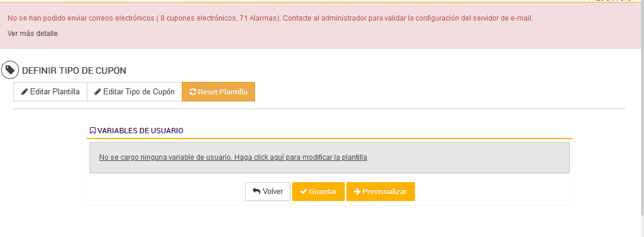
Task: Open the Ver más detalle link
Action: (x=32, y=34)
